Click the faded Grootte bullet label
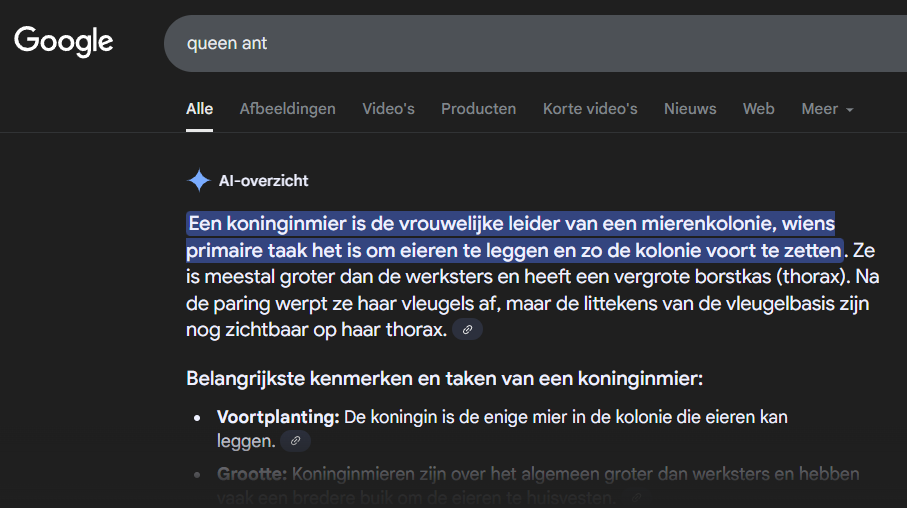Image resolution: width=907 pixels, height=508 pixels. (251, 473)
